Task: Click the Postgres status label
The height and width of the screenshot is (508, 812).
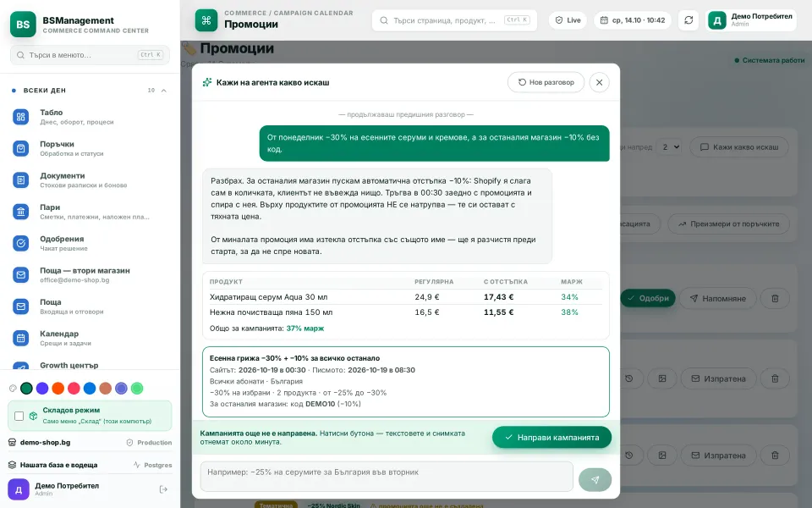Action: (x=158, y=465)
